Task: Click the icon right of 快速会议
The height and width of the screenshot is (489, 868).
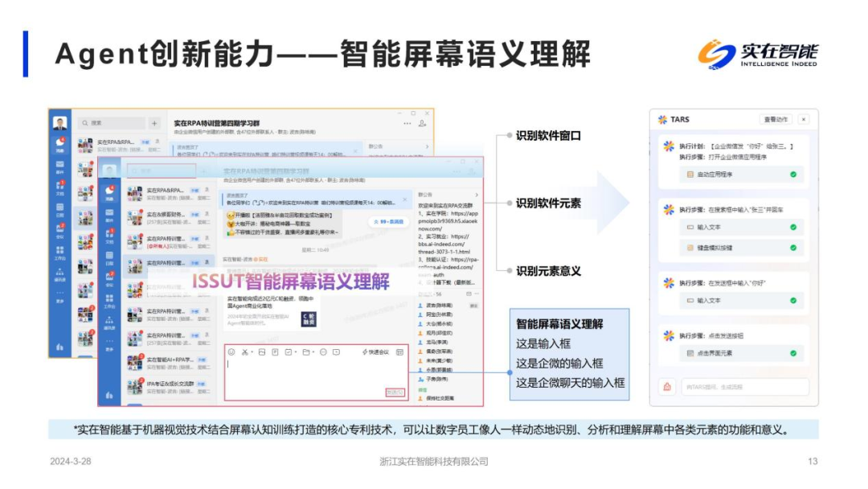Action: tap(399, 352)
